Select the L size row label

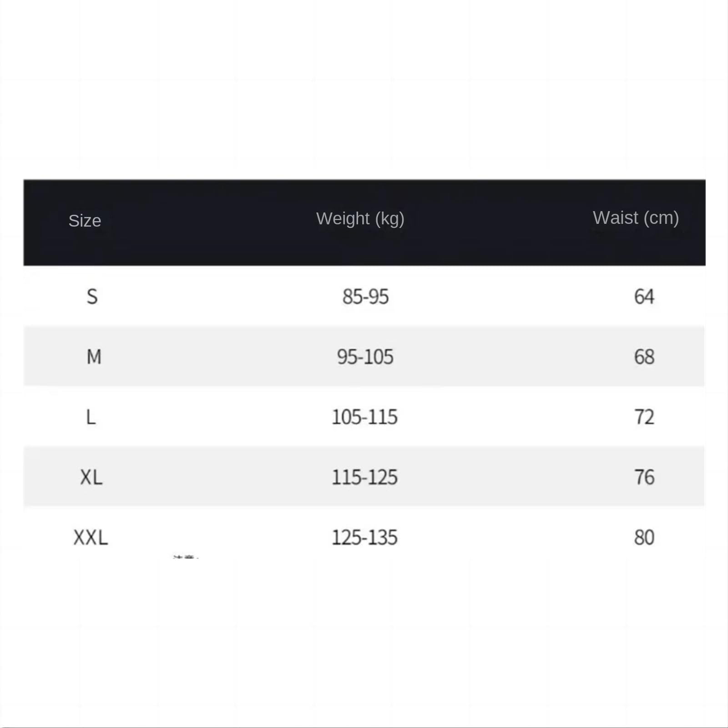[x=91, y=417]
